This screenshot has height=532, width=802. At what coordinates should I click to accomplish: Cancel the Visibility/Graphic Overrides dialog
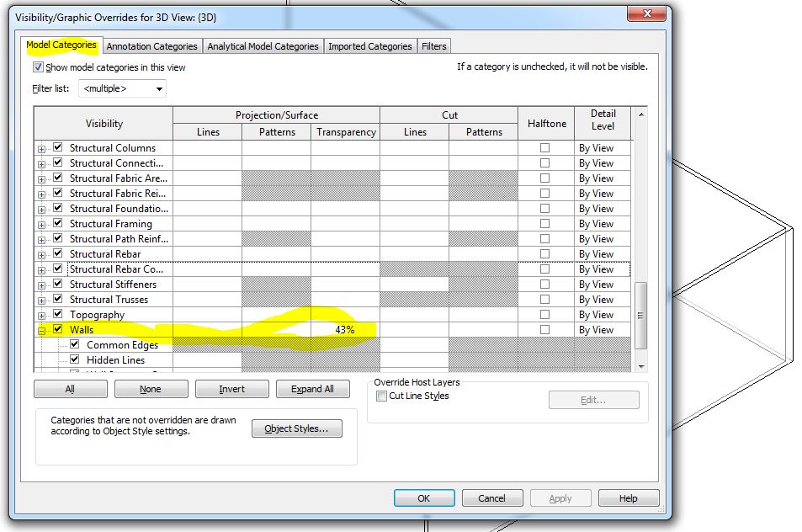pyautogui.click(x=492, y=498)
